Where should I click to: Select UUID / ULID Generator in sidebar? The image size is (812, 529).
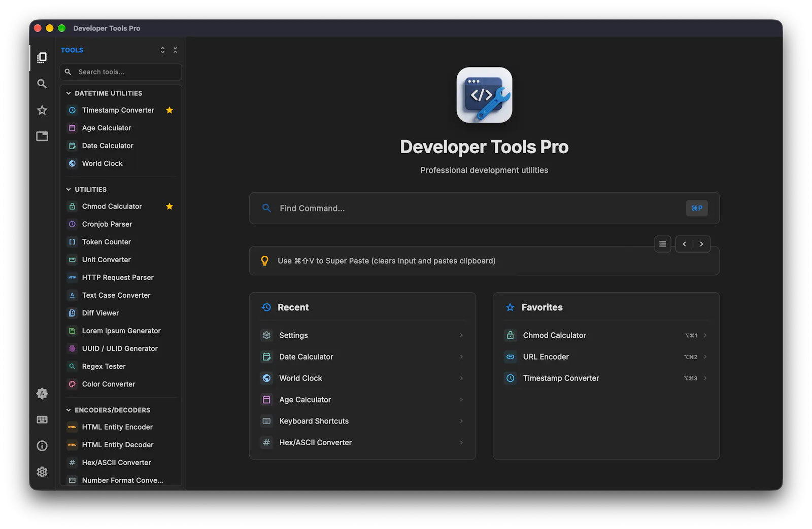120,348
